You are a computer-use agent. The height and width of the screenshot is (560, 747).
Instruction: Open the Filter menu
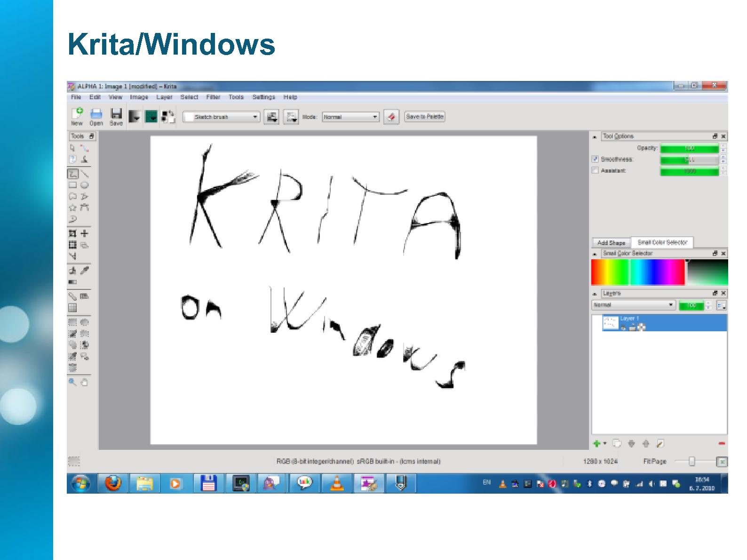(x=213, y=97)
